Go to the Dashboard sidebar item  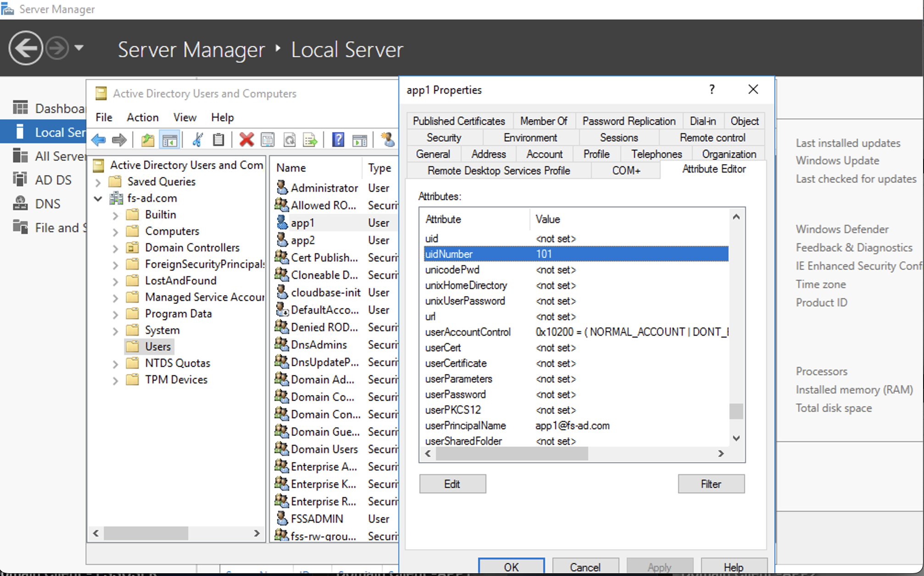(60, 108)
